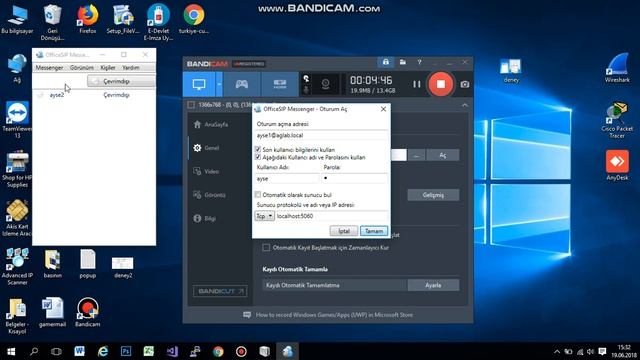Open Chrome from the taskbar
Screen dimensions: 640x360
click(218, 351)
